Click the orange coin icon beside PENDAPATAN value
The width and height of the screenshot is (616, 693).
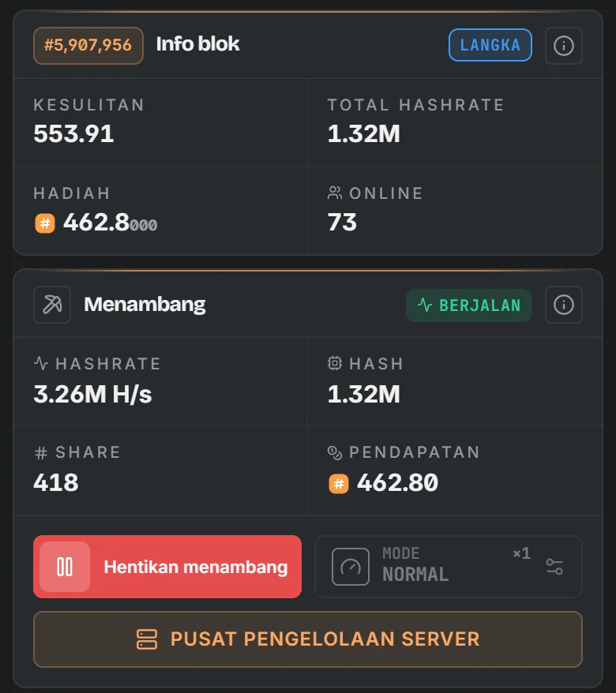[x=339, y=483]
